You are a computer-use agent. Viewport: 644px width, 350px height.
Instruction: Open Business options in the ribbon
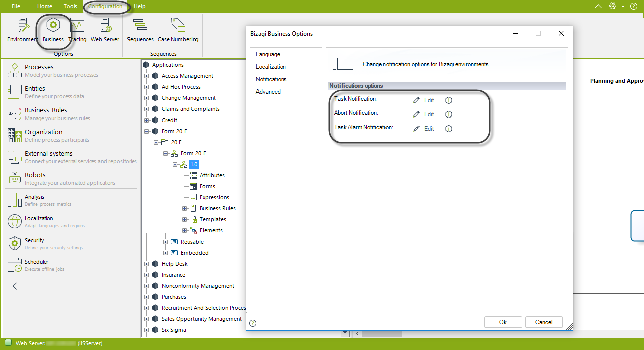[x=53, y=30]
